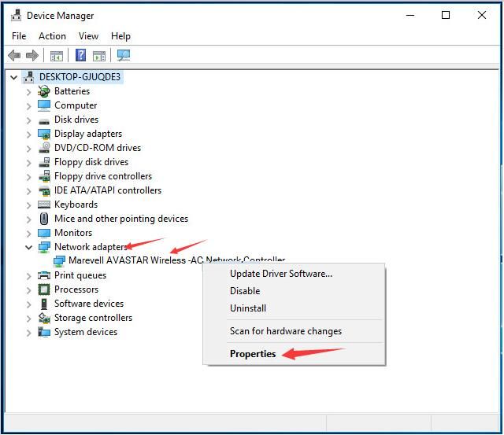The height and width of the screenshot is (435, 504).
Task: Open the View menu
Action: pos(88,36)
